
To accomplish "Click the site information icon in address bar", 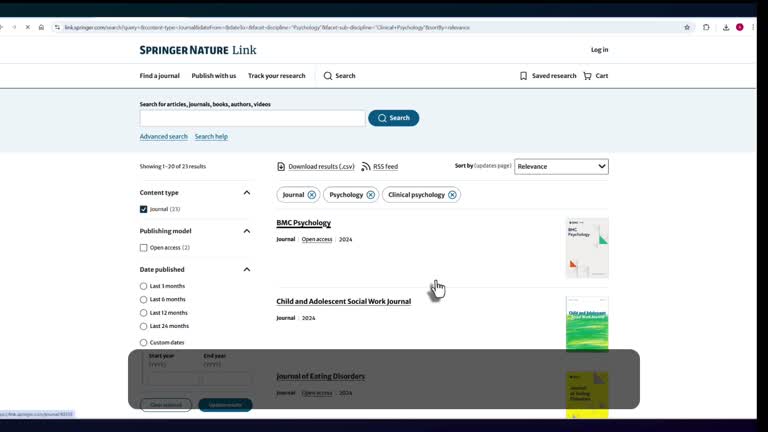I will click(57, 27).
